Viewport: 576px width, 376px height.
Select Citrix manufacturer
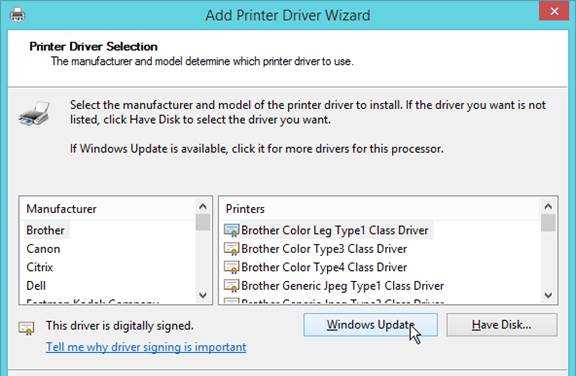(40, 267)
